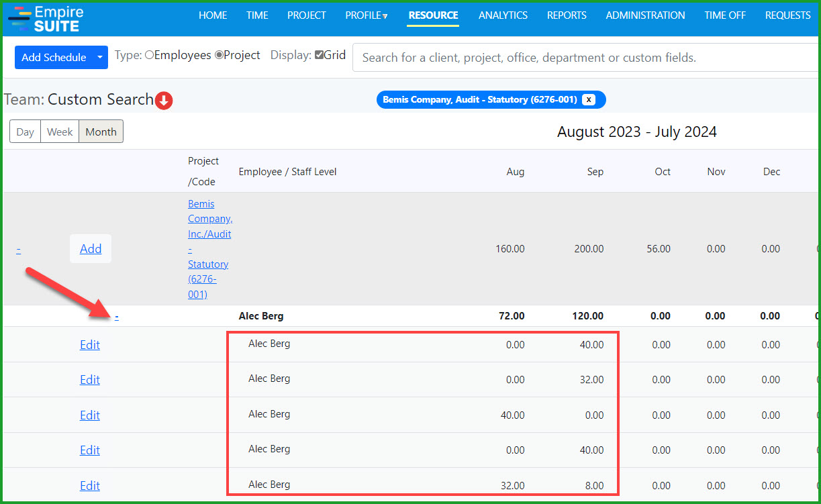Screen dimensions: 821x504
Task: Open the RESOURCE menu item
Action: pyautogui.click(x=433, y=15)
